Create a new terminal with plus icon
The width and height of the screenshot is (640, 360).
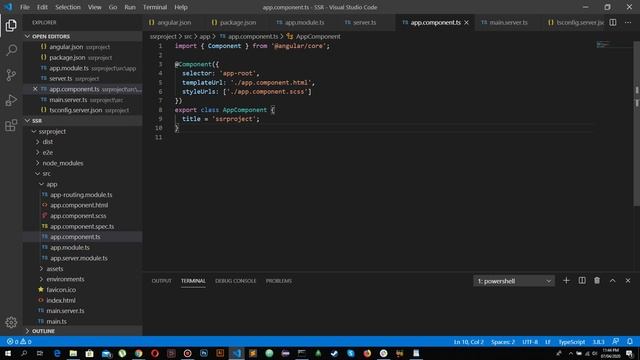pyautogui.click(x=566, y=281)
